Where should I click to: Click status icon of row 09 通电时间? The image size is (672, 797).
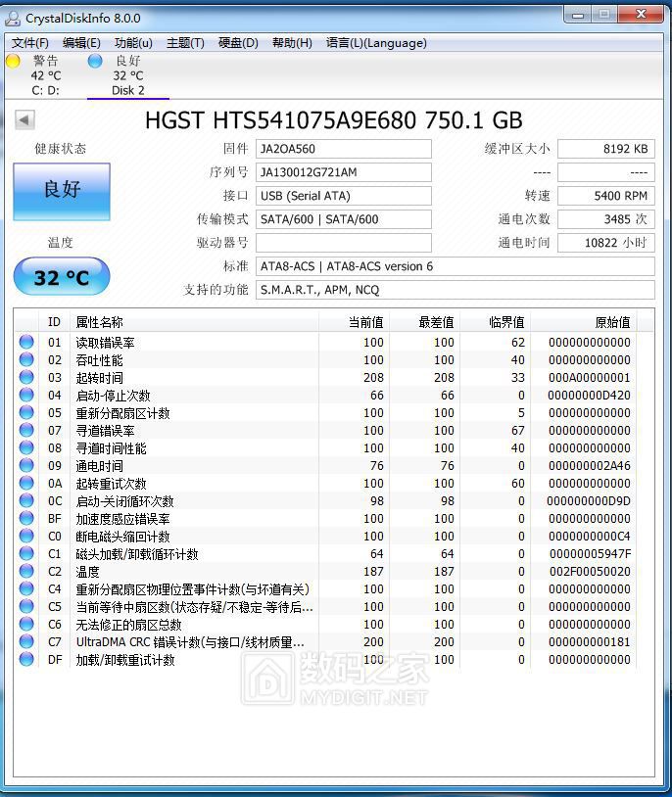click(26, 466)
